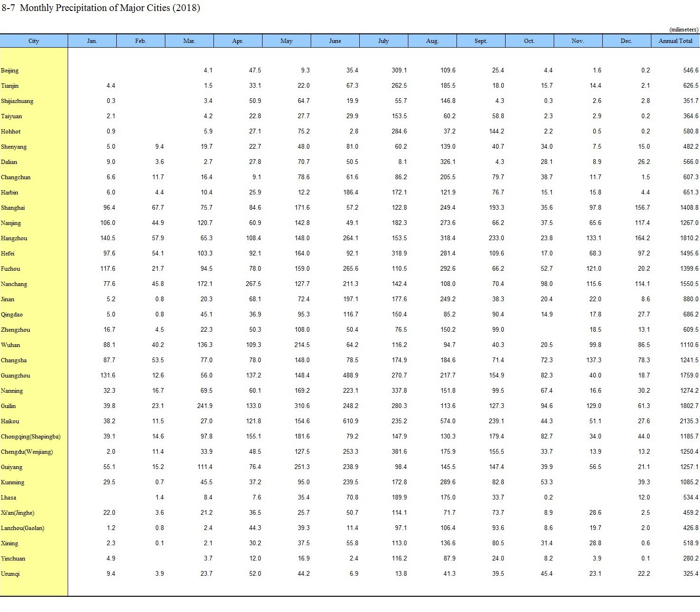700x612 pixels.
Task: Click Dalian's Aug. value 326.1
Action: click(x=447, y=162)
